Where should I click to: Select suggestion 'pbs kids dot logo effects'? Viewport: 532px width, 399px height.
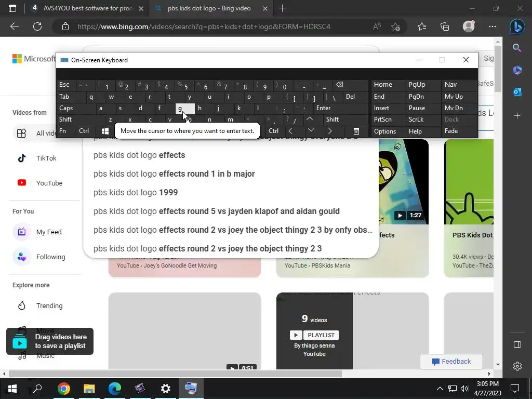231,155
